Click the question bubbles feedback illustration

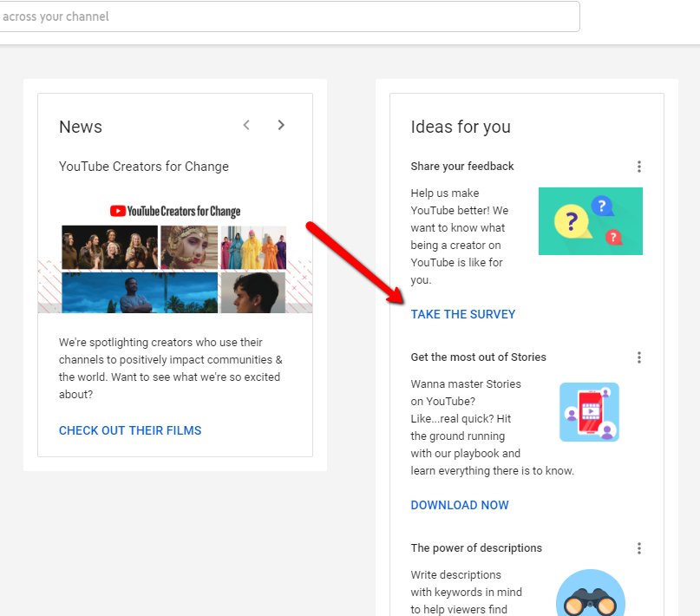(590, 221)
